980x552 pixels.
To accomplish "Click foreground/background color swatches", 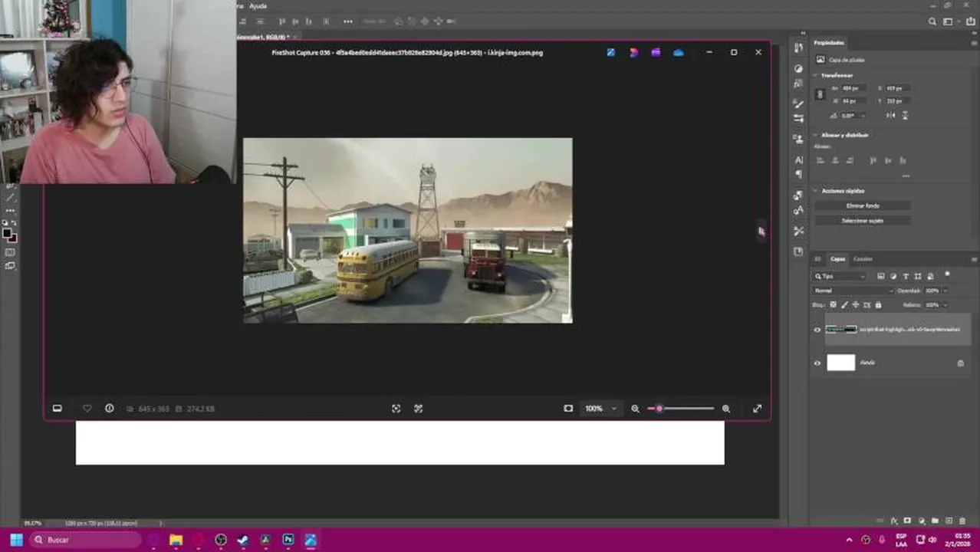I will [9, 235].
